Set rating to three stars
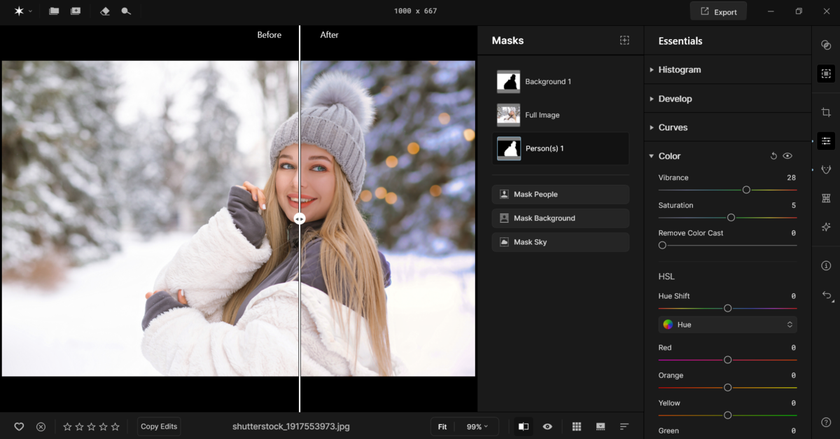 click(91, 427)
